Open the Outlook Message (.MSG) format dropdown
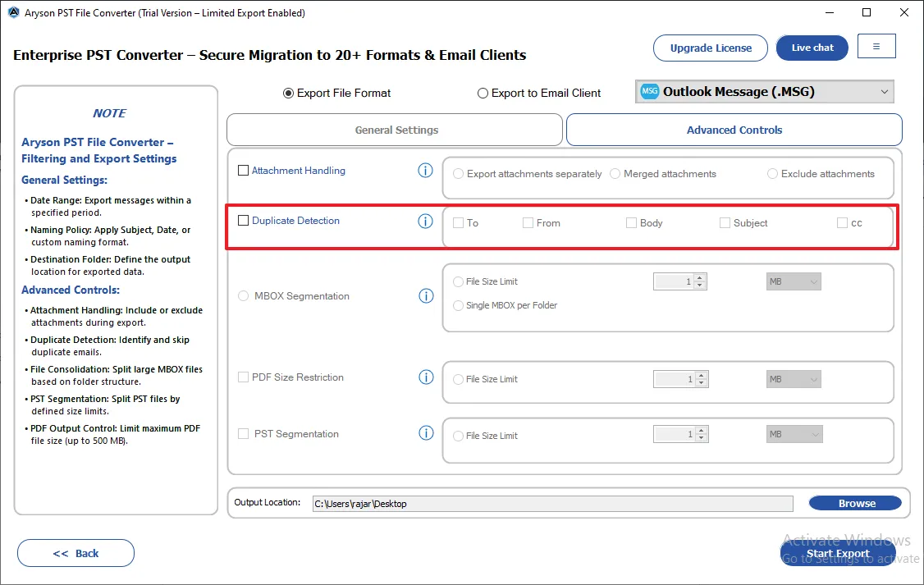Image resolution: width=924 pixels, height=585 pixels. pyautogui.click(x=764, y=91)
